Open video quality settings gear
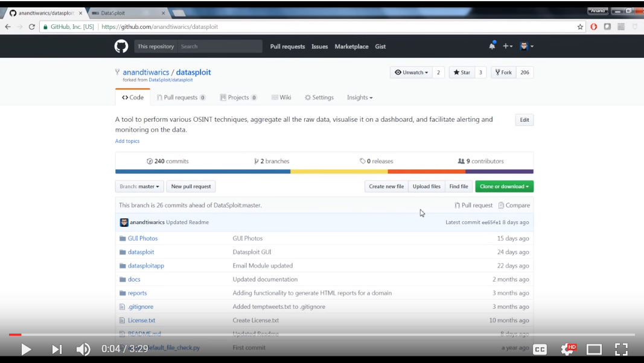Viewport: 644px width, 363px height. (x=568, y=349)
